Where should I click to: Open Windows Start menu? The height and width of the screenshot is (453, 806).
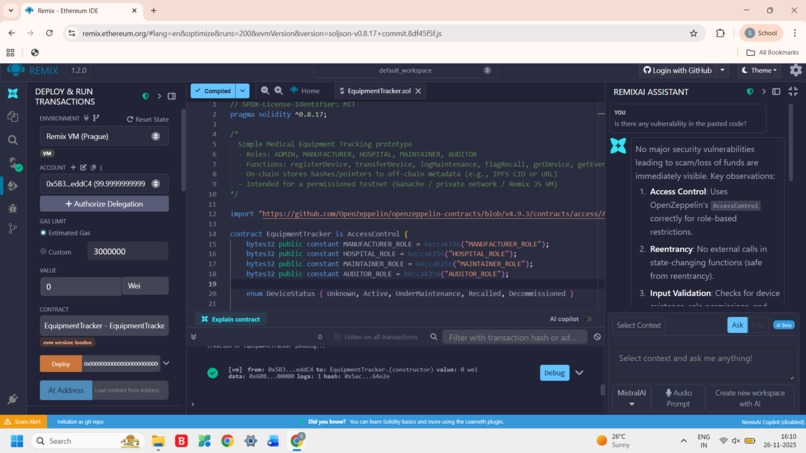pyautogui.click(x=17, y=441)
